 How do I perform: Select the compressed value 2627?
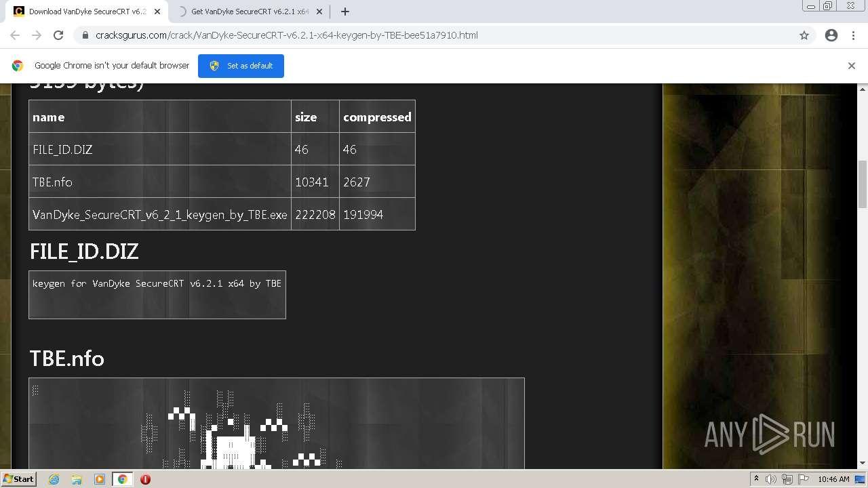[x=377, y=182]
